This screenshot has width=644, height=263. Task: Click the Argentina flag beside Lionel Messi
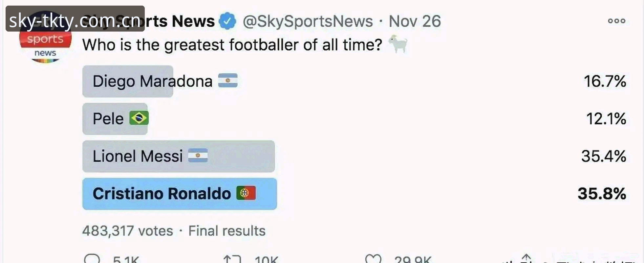[198, 155]
